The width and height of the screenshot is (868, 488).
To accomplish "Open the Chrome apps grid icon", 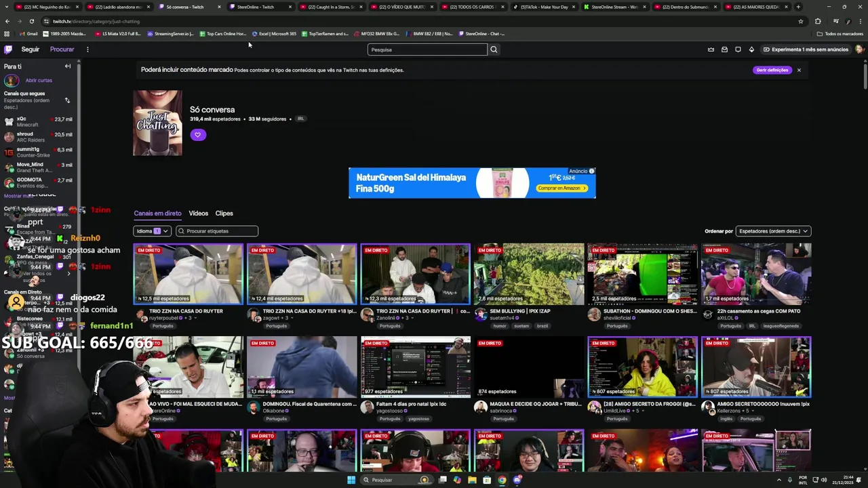I will tap(7, 34).
